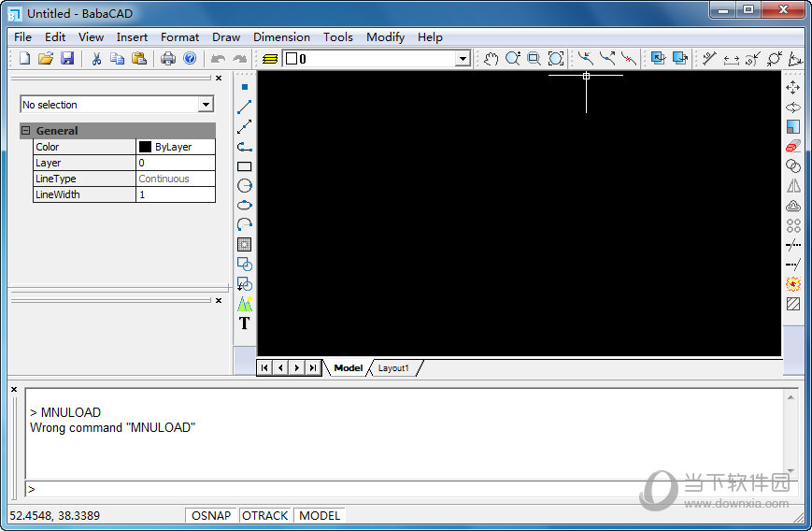
Task: Select the Circle drawing tool
Action: [x=245, y=185]
